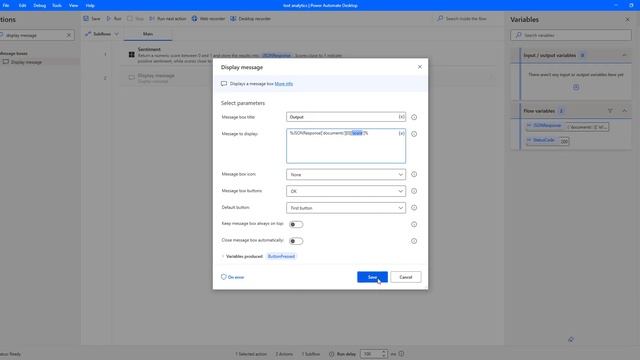Click Run next action in toolbar
This screenshot has height=360, width=640.
167,19
